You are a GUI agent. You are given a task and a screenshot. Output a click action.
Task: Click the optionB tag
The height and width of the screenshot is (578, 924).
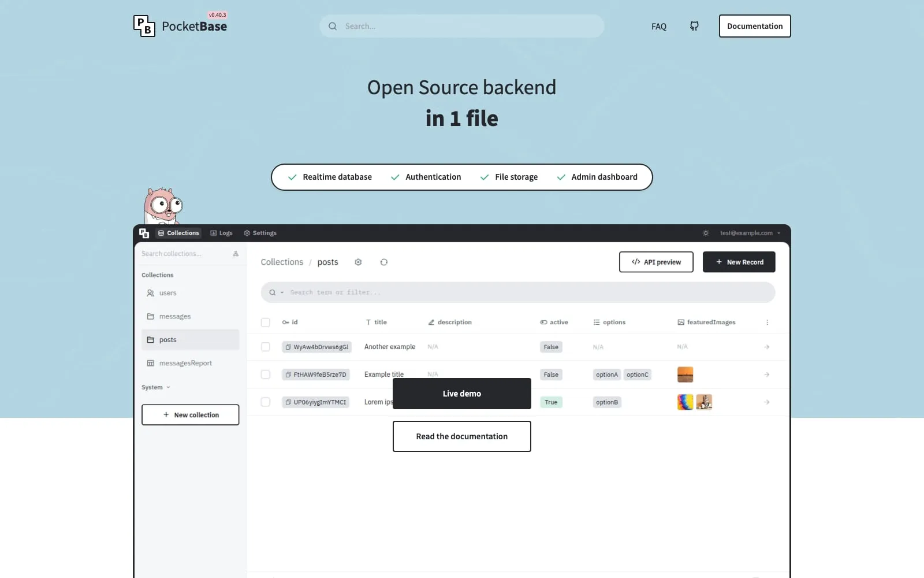tap(607, 402)
